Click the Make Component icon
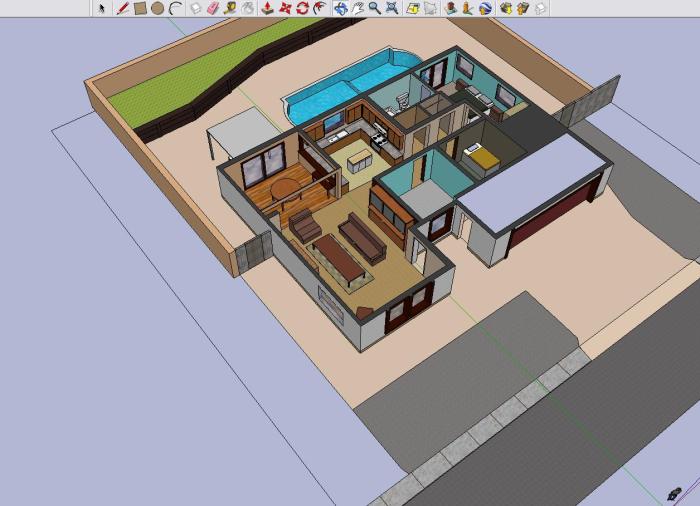700x506 pixels. click(x=196, y=8)
